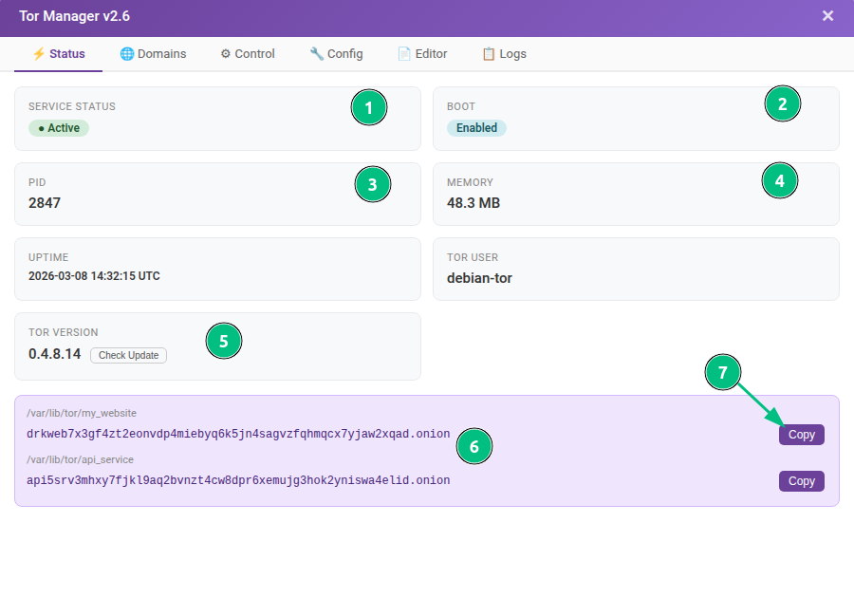Screen dimensions: 854x616
Task: Click the Enabled boot badge
Action: point(476,128)
